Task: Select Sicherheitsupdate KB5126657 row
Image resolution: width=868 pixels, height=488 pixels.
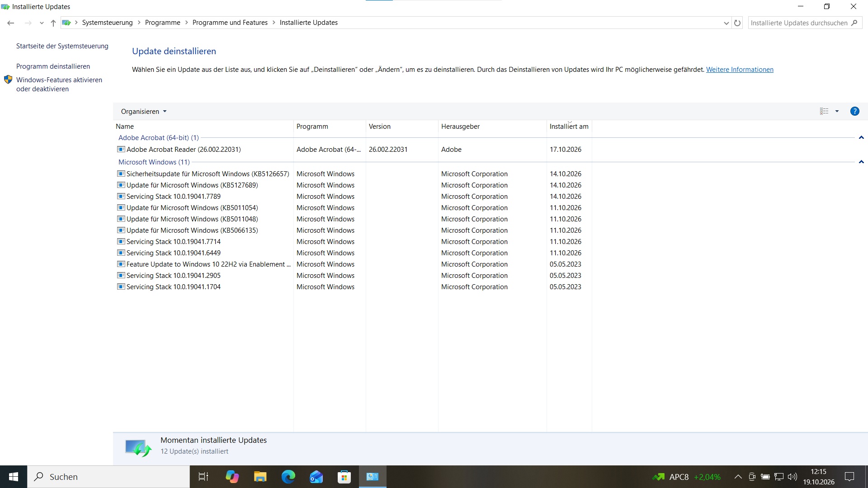Action: click(353, 174)
